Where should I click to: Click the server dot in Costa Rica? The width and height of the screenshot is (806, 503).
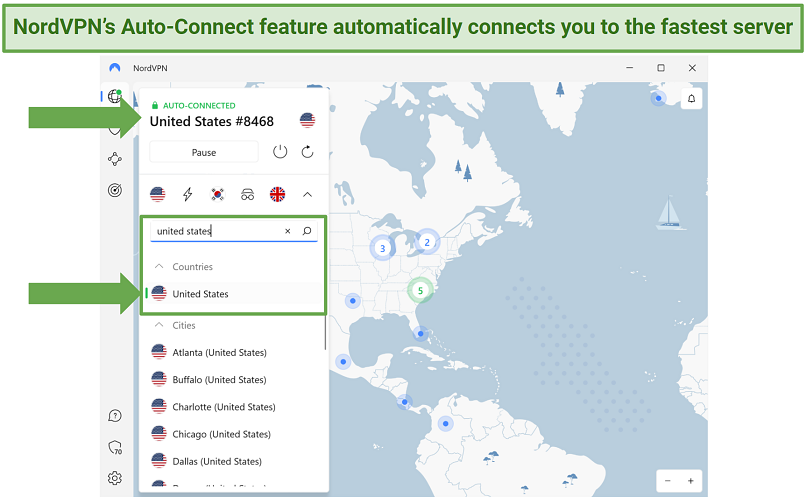tap(405, 402)
